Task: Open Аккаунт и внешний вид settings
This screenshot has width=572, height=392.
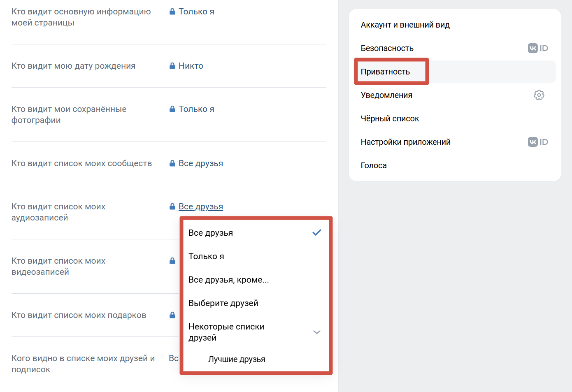Action: click(405, 25)
